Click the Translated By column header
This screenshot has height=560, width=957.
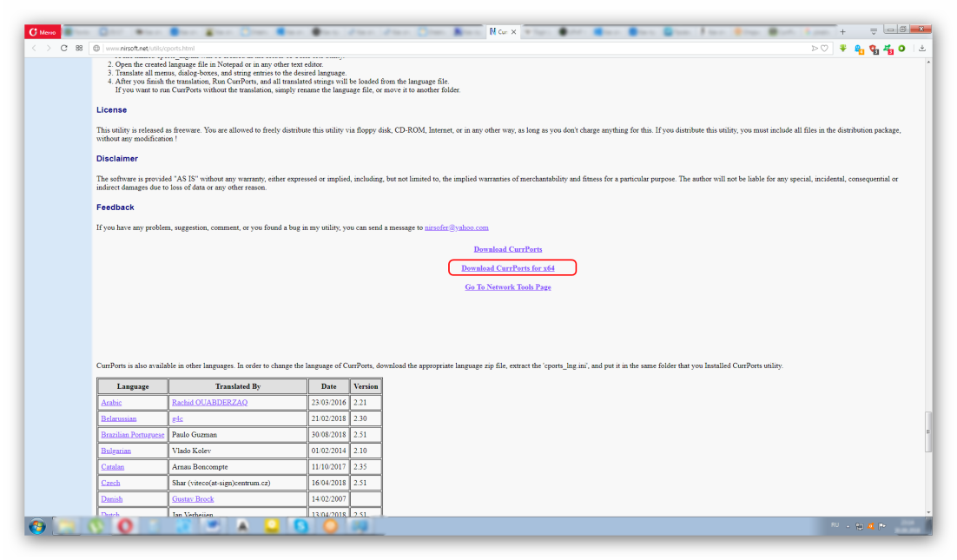click(x=238, y=386)
